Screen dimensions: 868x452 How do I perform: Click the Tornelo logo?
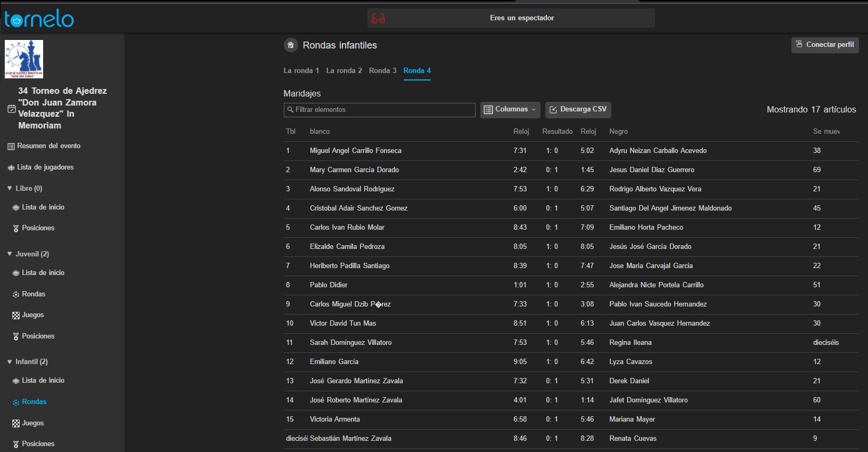point(39,19)
